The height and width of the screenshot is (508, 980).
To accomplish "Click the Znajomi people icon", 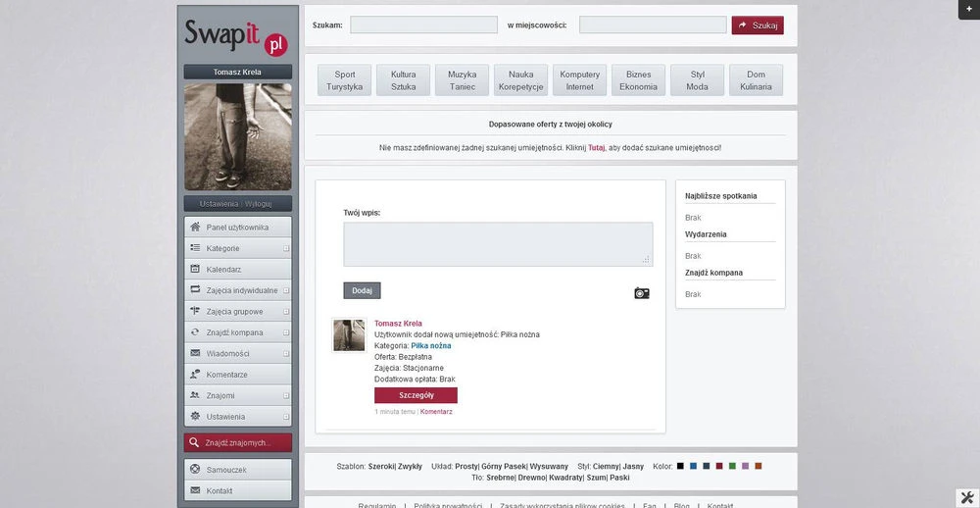I will coord(195,395).
